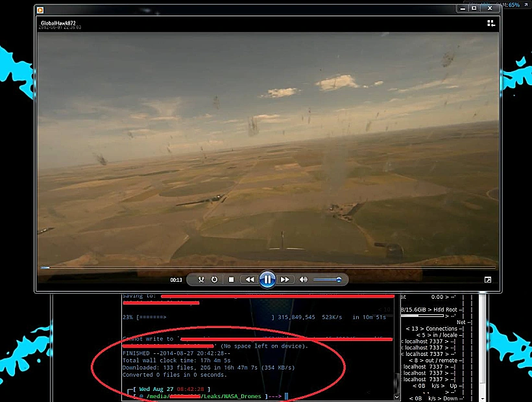Viewport: 532px width, 402px height.
Task: Minimize the media player window
Action: [462, 8]
